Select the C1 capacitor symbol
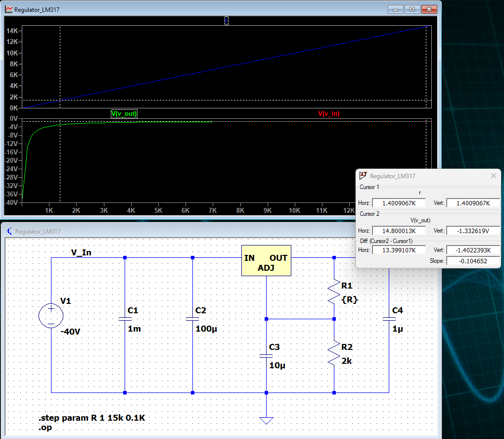The image size is (504, 439). (125, 319)
